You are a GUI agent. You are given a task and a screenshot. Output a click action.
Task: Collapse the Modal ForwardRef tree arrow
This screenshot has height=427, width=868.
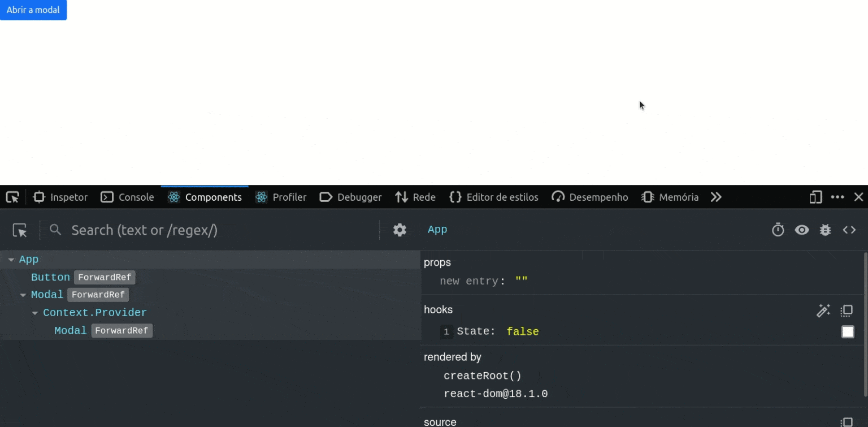(23, 295)
